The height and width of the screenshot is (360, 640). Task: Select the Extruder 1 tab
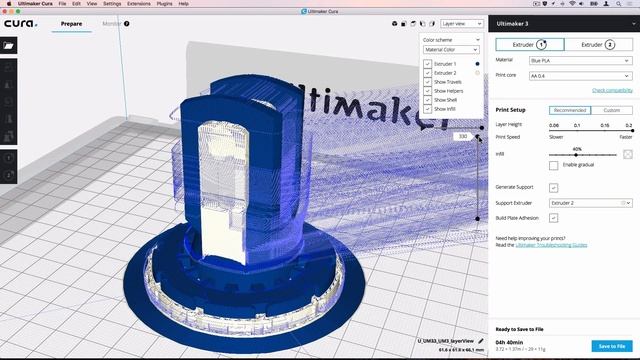[530, 44]
